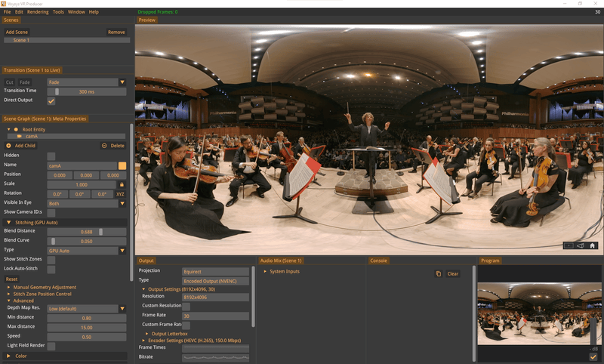The width and height of the screenshot is (604, 364).
Task: Tick the Hidden checkbox
Action: click(51, 156)
